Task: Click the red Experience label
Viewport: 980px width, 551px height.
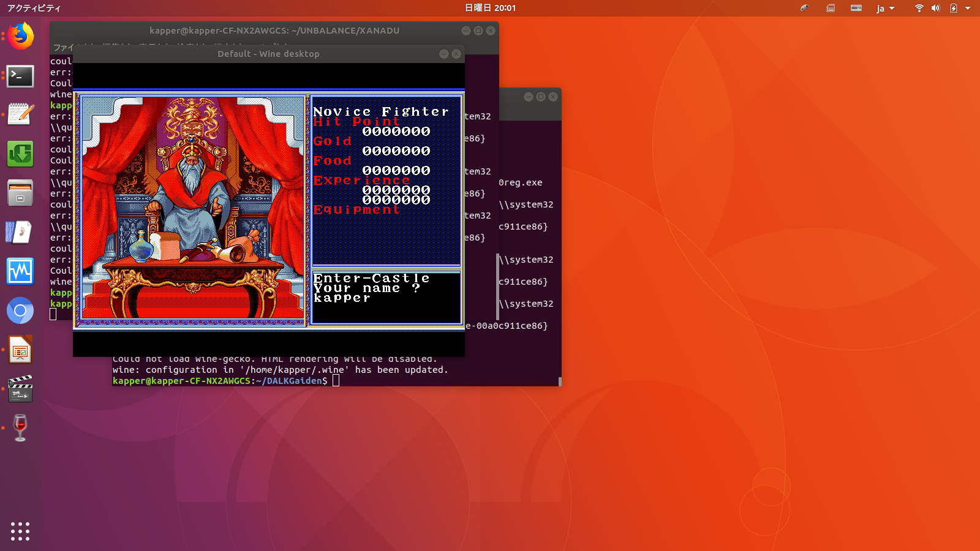Action: [x=361, y=180]
